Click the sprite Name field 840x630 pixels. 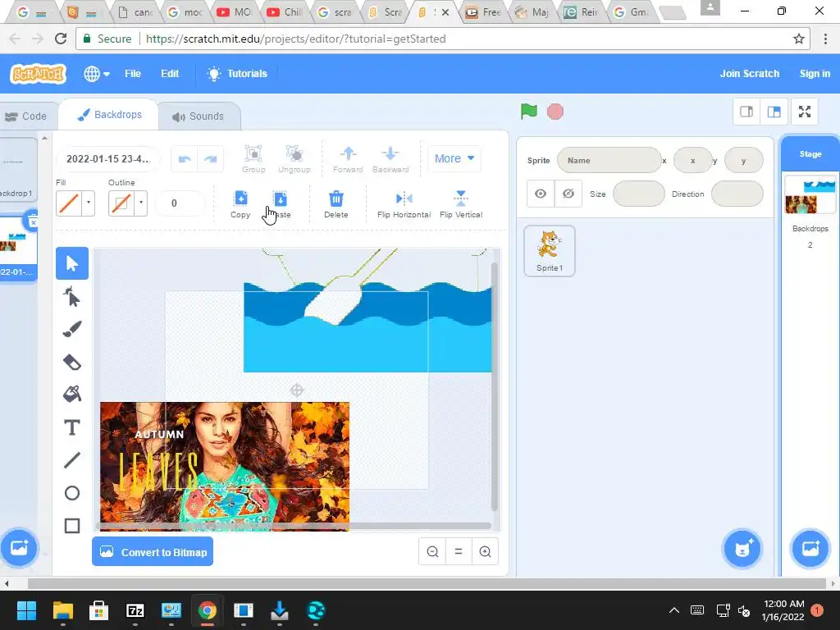(609, 160)
